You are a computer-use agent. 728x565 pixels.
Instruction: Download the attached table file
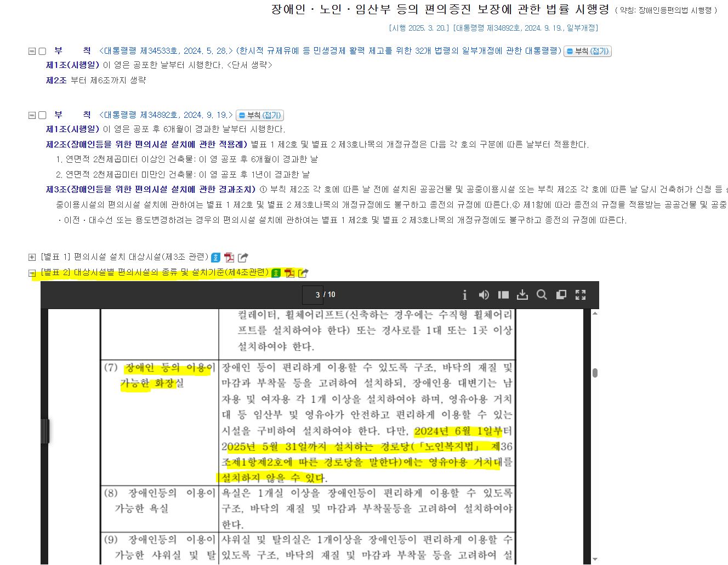522,295
